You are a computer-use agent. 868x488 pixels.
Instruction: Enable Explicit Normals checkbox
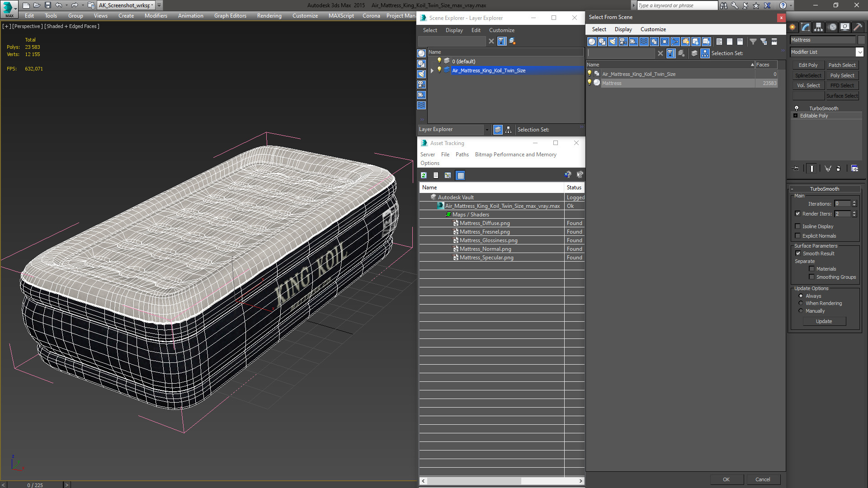pos(797,236)
